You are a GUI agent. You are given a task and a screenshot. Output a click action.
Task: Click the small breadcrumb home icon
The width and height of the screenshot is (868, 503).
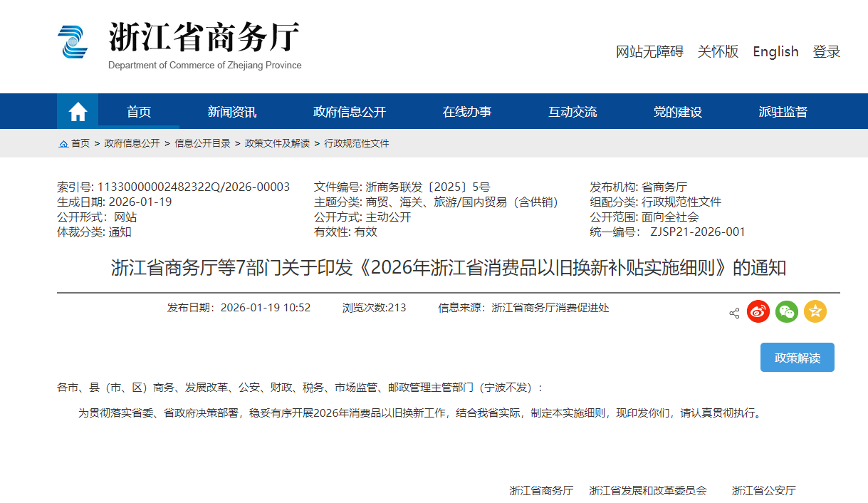63,144
